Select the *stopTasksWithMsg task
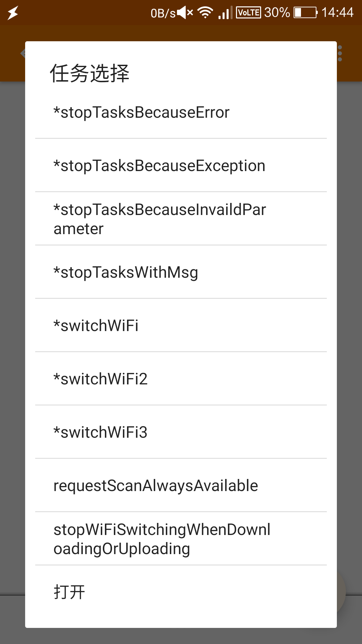The height and width of the screenshot is (644, 362). [181, 272]
